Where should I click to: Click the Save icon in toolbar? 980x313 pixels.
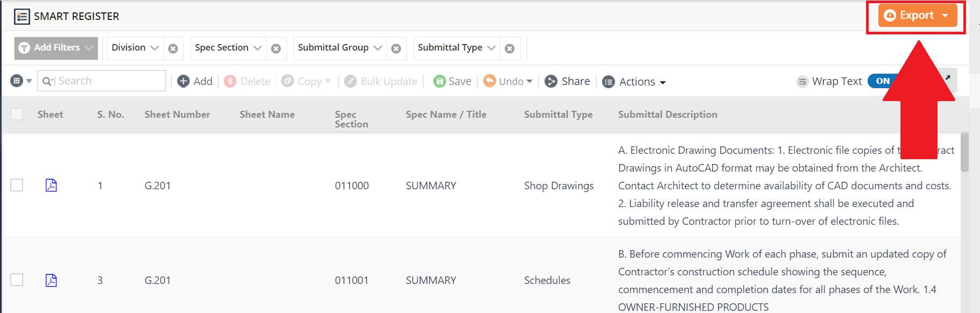(x=439, y=81)
